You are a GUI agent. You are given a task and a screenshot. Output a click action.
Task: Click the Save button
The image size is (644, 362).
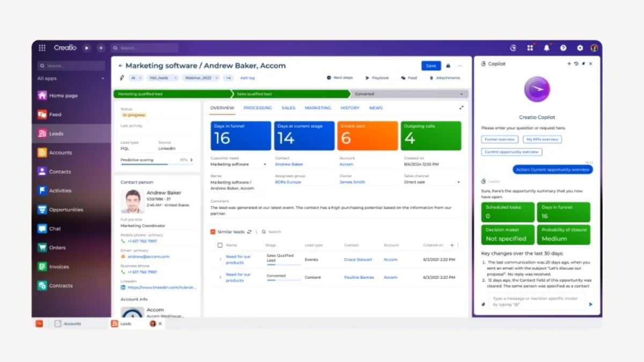[x=431, y=65]
